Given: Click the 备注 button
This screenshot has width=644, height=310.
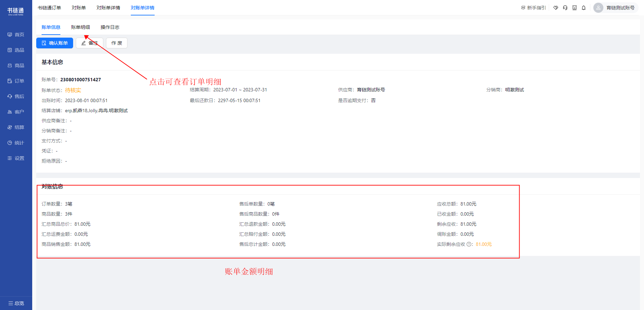Looking at the screenshot, I should (x=90, y=43).
